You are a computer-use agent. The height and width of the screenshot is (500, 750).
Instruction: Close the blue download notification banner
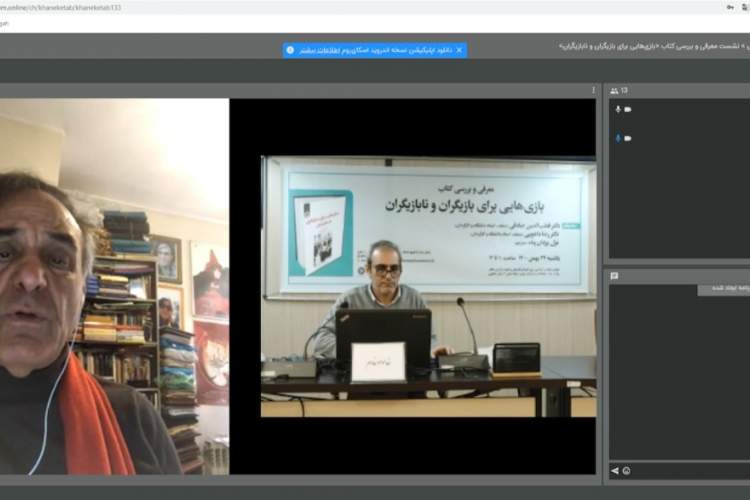pyautogui.click(x=459, y=50)
